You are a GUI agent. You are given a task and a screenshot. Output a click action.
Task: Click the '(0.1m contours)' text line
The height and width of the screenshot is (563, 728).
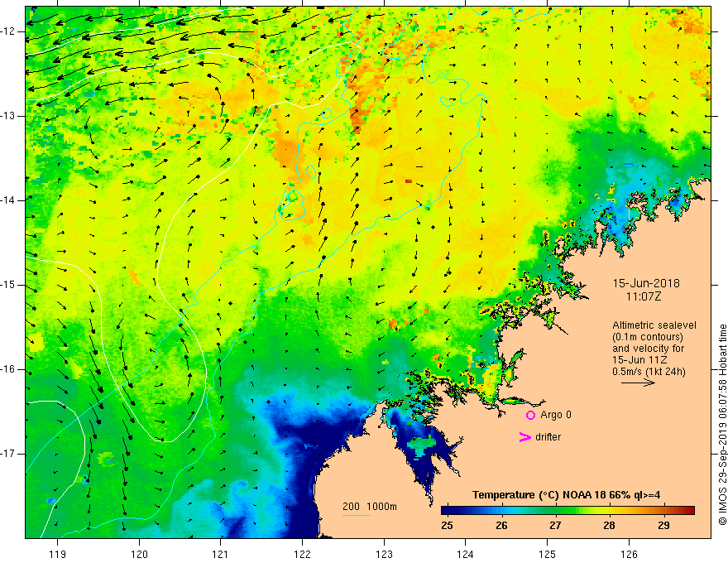[647, 337]
